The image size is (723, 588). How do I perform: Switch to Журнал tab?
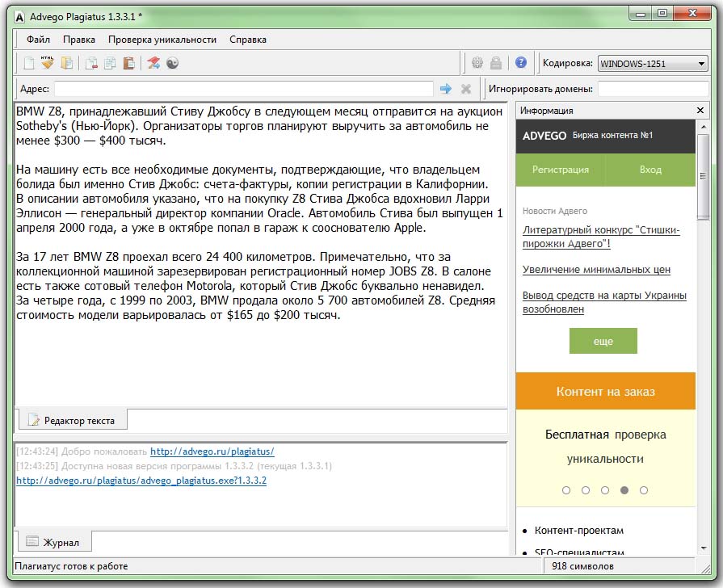click(x=54, y=542)
